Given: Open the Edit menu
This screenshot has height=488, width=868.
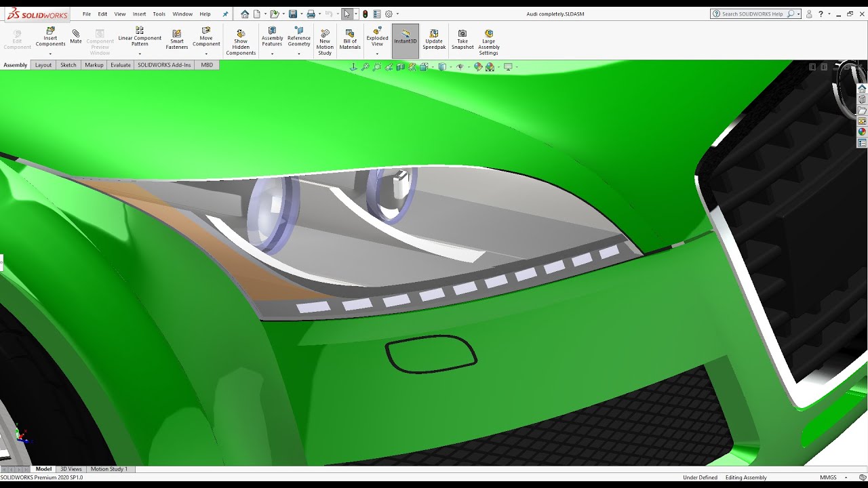Looking at the screenshot, I should tap(102, 14).
